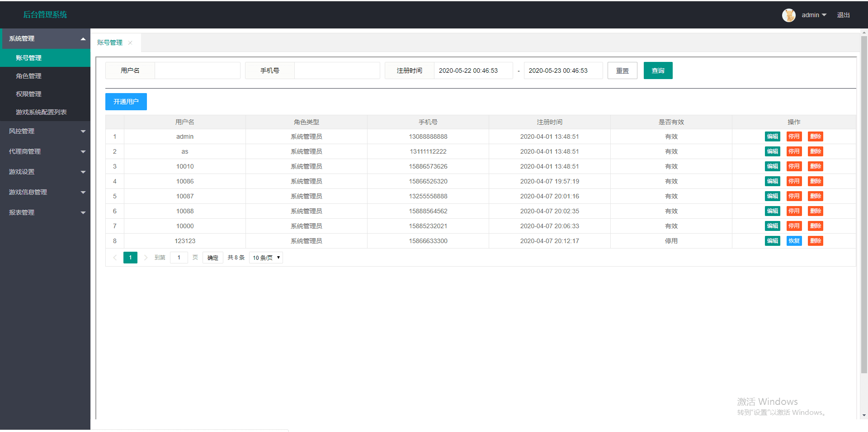Open the 10 条/页 page size dropdown
868x432 pixels.
(266, 258)
